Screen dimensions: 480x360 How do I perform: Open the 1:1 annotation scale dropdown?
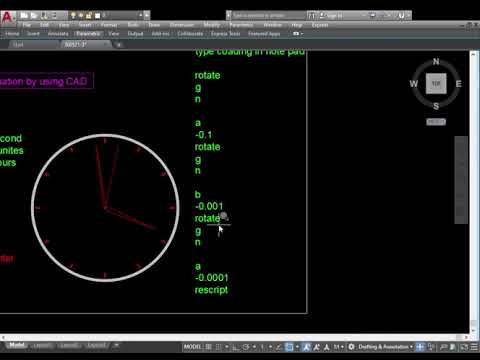338,347
